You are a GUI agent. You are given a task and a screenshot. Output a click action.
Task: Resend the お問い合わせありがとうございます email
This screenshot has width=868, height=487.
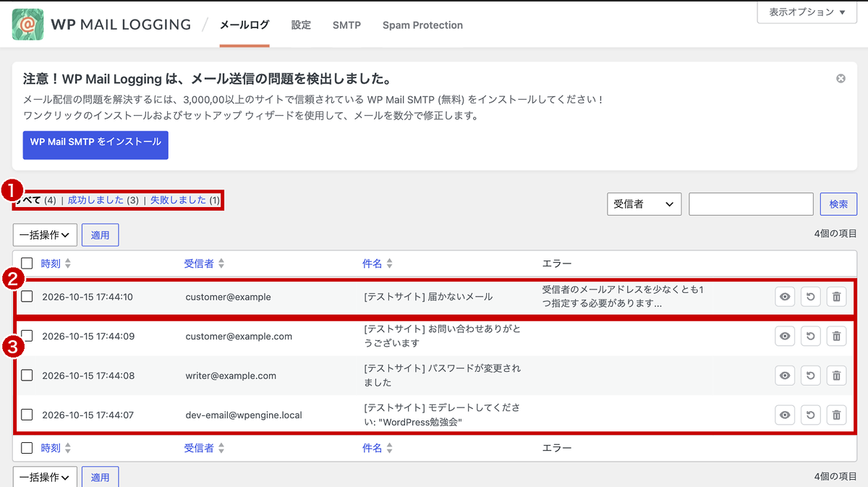pos(811,336)
